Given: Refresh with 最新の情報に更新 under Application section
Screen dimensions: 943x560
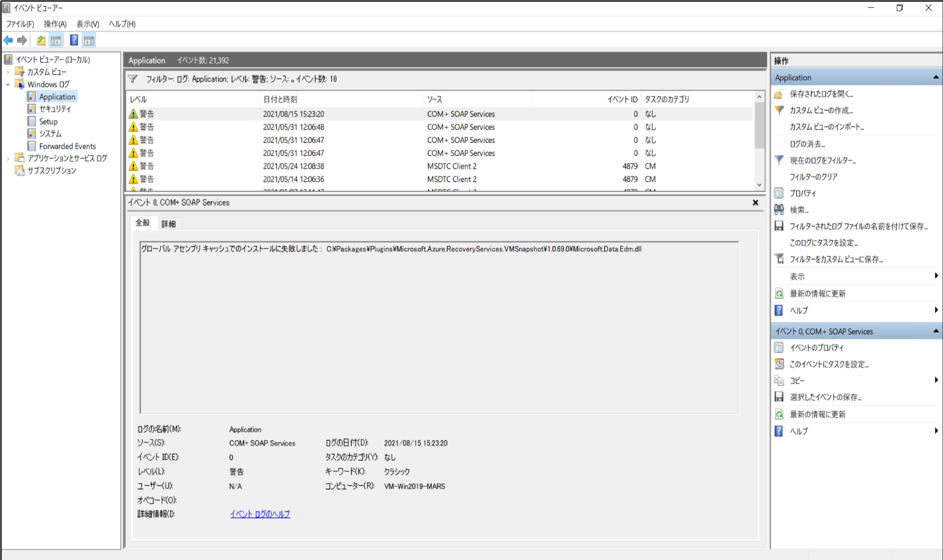Looking at the screenshot, I should click(x=817, y=294).
